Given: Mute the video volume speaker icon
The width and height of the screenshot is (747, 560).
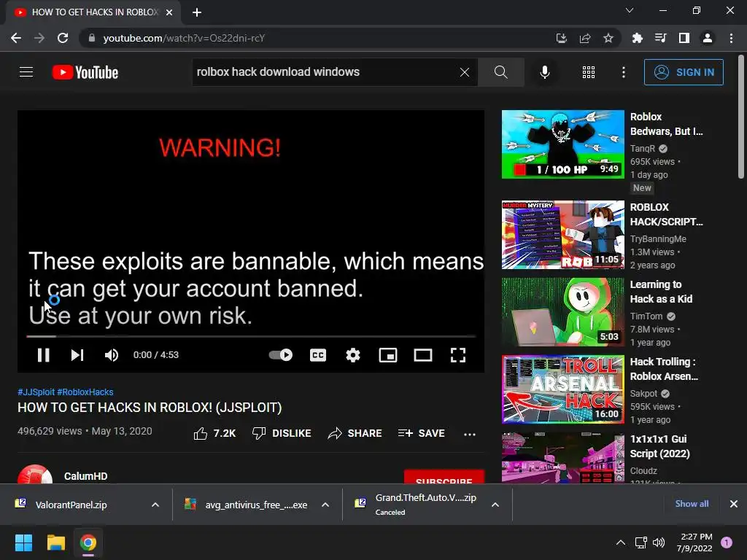Looking at the screenshot, I should [112, 355].
